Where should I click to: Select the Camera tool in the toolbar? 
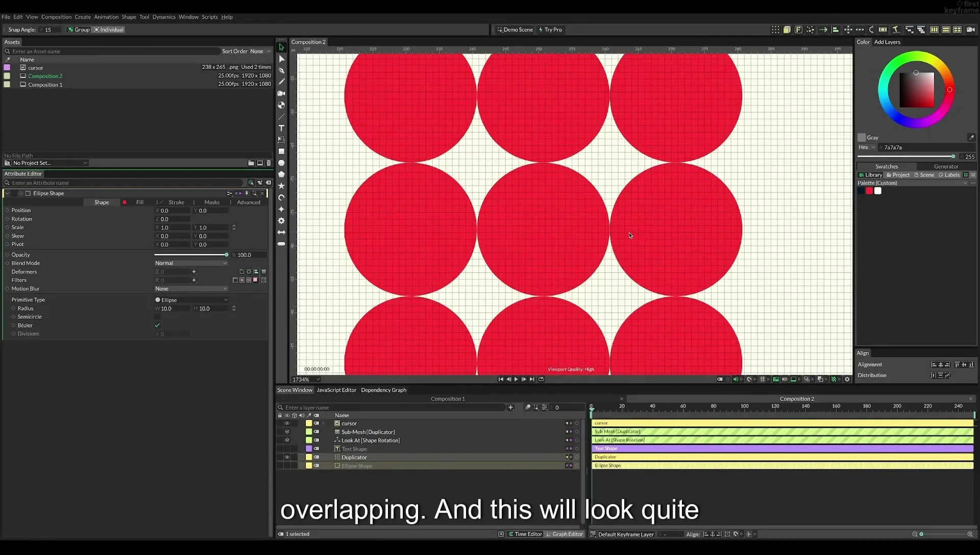tap(281, 93)
